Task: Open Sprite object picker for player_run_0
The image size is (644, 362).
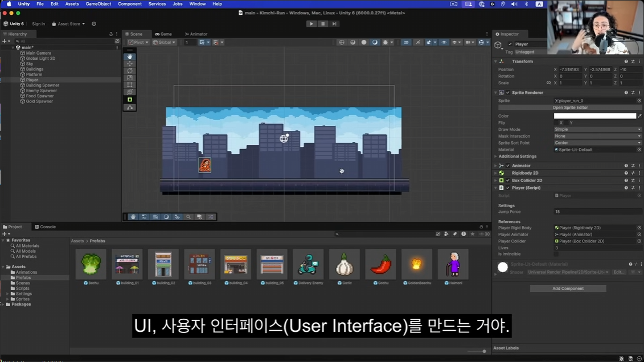Action: point(639,101)
